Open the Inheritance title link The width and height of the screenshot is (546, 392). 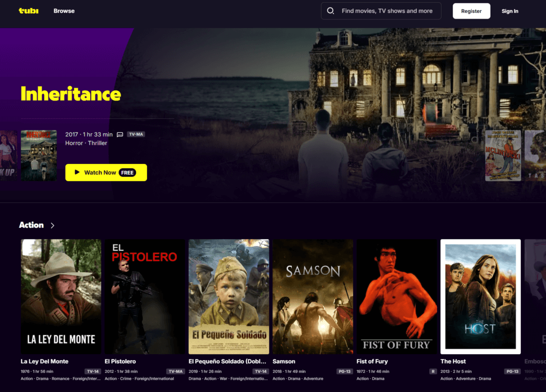pos(70,94)
